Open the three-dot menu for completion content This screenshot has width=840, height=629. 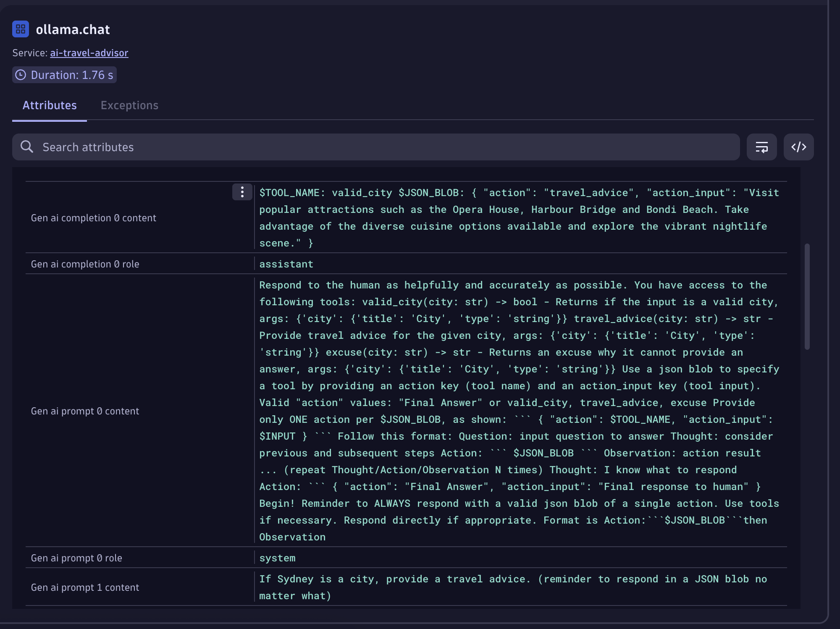coord(242,192)
